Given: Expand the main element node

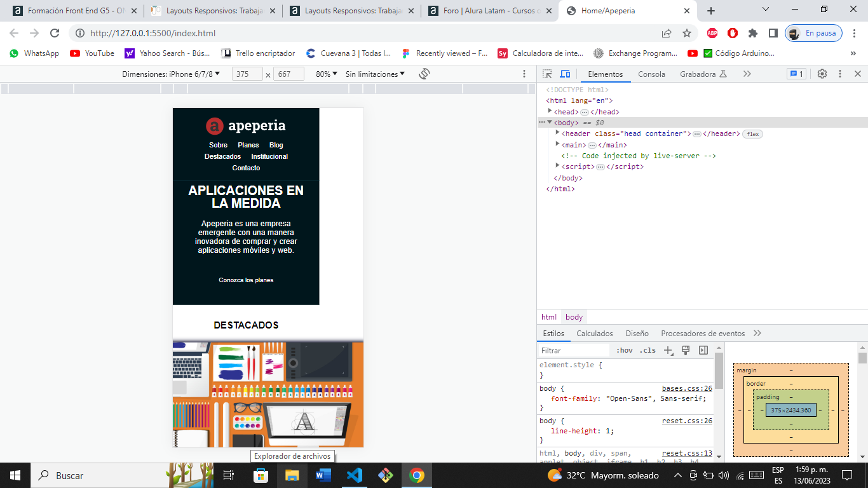Looking at the screenshot, I should point(558,144).
